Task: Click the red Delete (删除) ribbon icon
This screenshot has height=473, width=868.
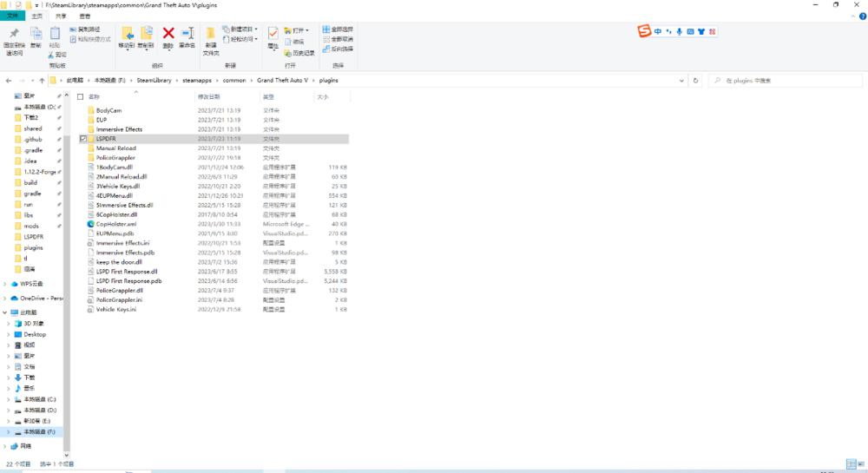Action: point(168,36)
